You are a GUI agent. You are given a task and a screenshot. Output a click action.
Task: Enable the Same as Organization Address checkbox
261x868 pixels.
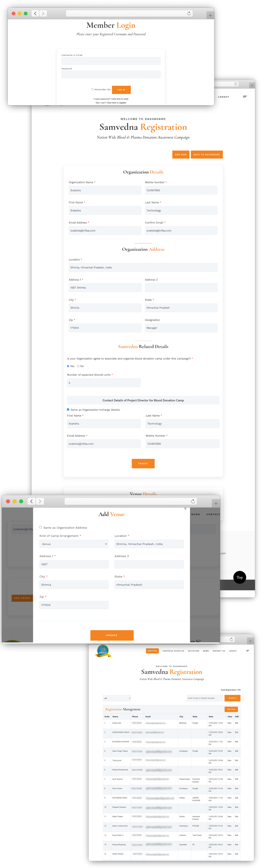click(x=41, y=527)
